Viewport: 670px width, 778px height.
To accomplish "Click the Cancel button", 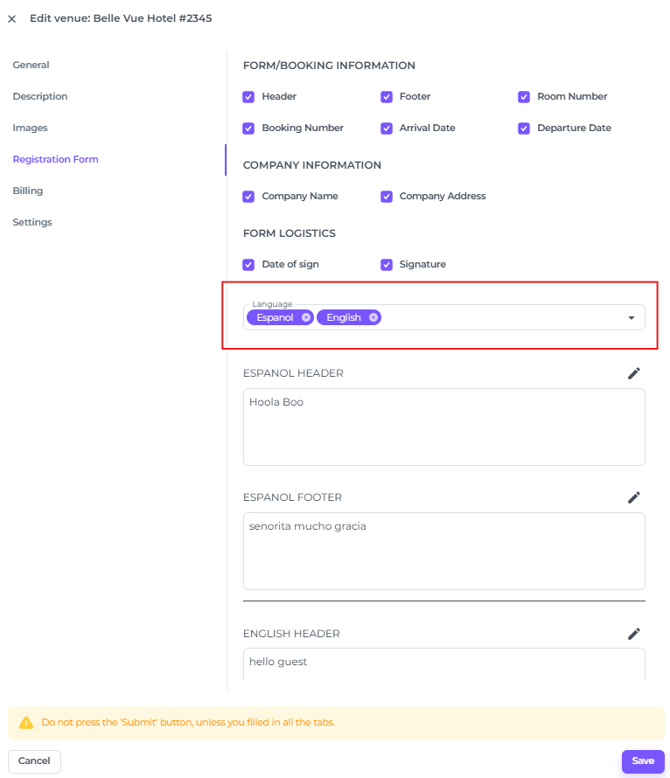I will tap(34, 761).
